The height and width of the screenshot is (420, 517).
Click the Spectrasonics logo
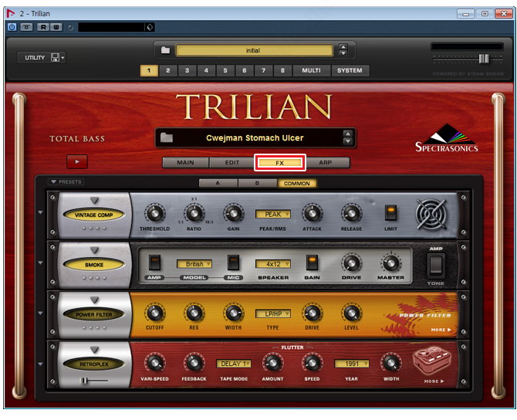coord(447,138)
